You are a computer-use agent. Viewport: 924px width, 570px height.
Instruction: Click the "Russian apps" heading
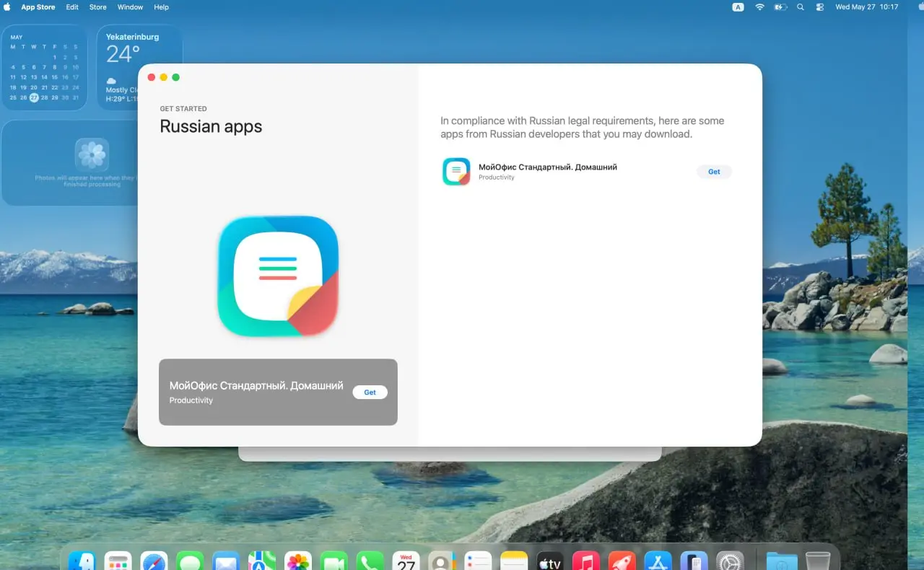pyautogui.click(x=211, y=126)
